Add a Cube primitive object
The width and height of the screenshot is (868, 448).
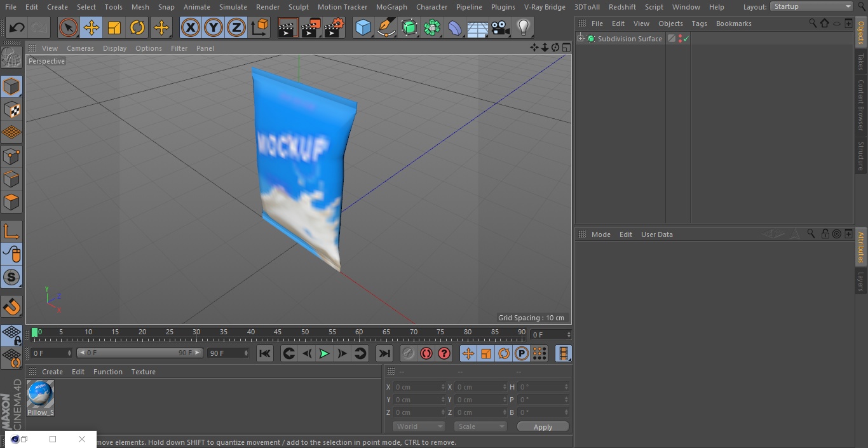pos(363,27)
